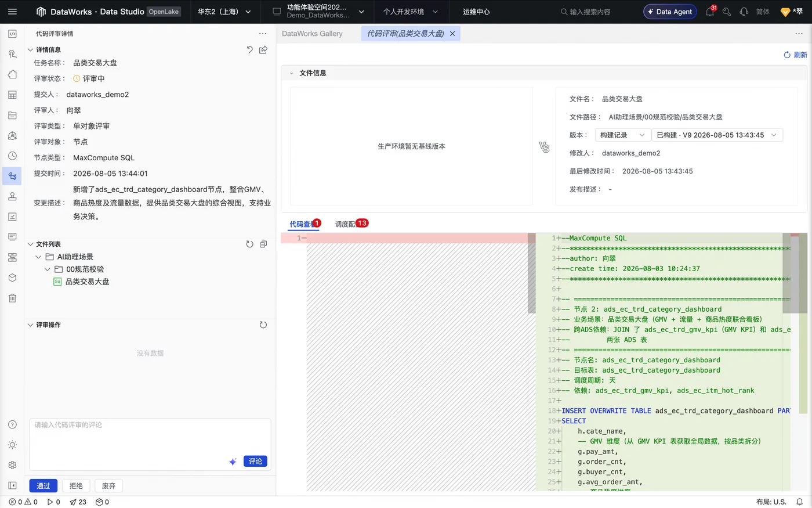Image resolution: width=812 pixels, height=508 pixels.
Task: Collapse the 详情信息 section
Action: [31, 50]
